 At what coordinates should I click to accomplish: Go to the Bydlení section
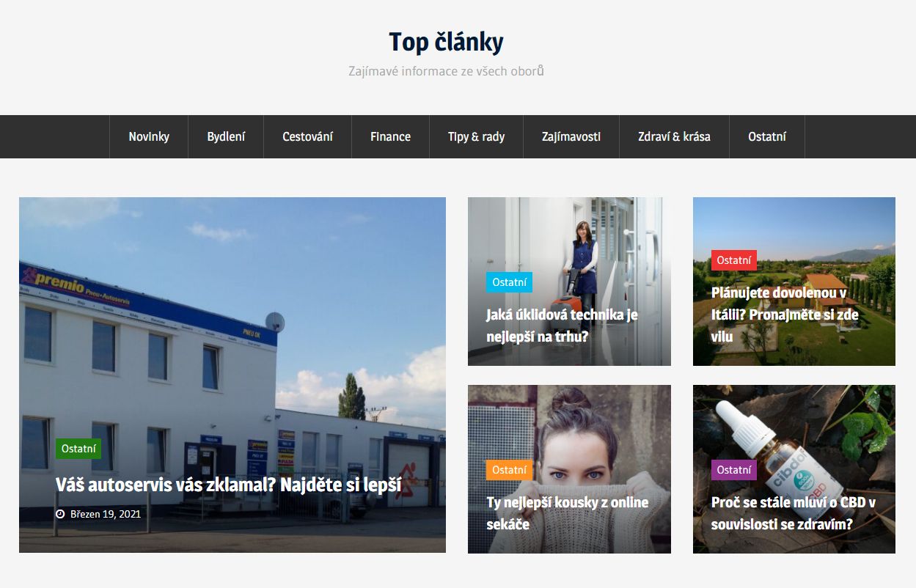point(226,136)
